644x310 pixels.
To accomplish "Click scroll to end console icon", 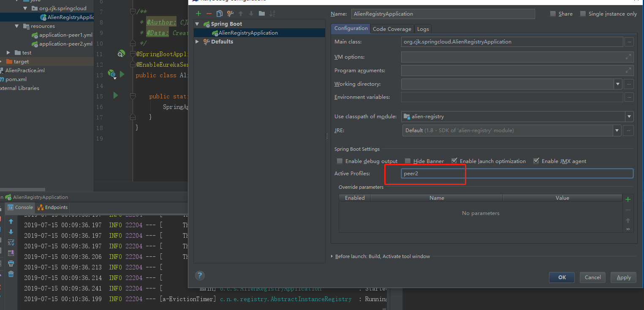I will click(11, 253).
